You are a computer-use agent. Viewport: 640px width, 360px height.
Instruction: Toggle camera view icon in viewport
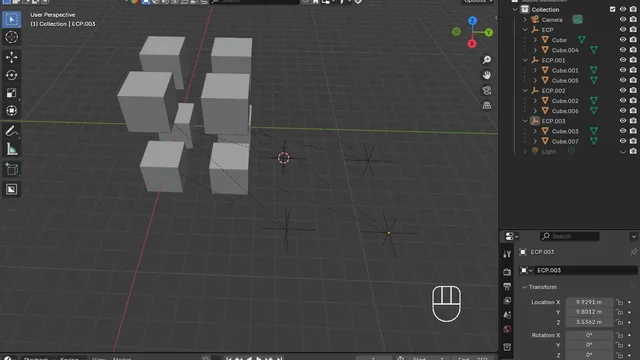487,90
